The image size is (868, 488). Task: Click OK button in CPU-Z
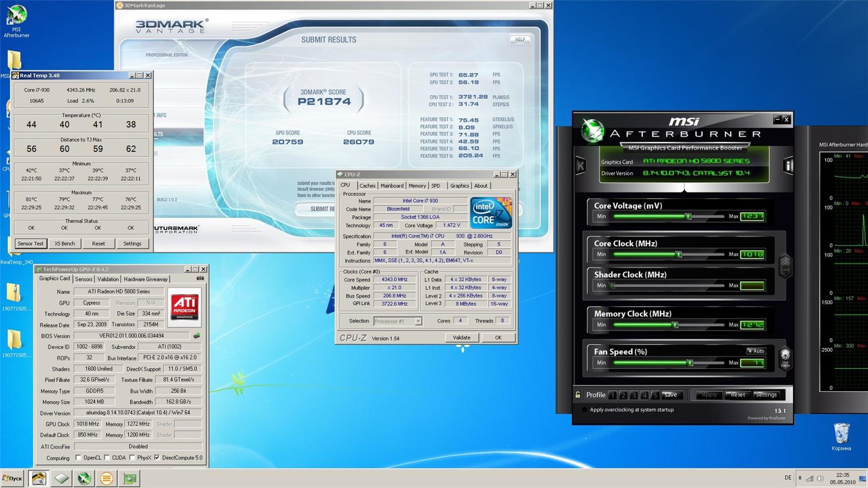coord(498,337)
